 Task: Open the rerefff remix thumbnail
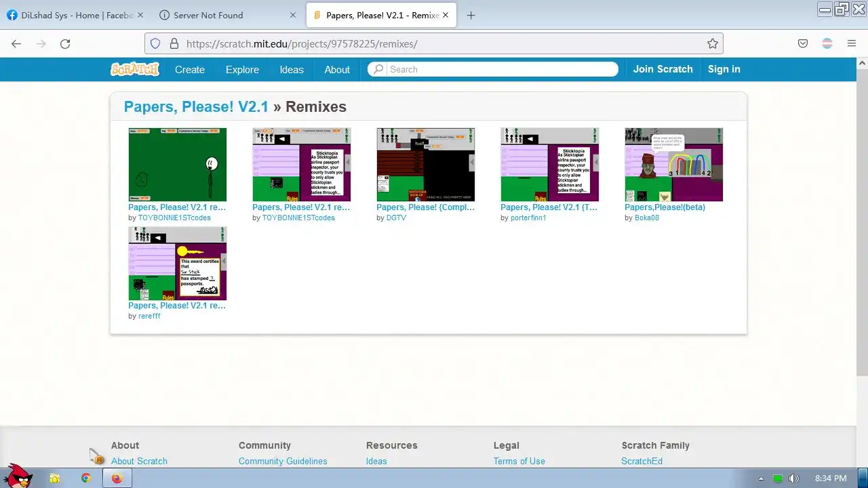click(178, 263)
